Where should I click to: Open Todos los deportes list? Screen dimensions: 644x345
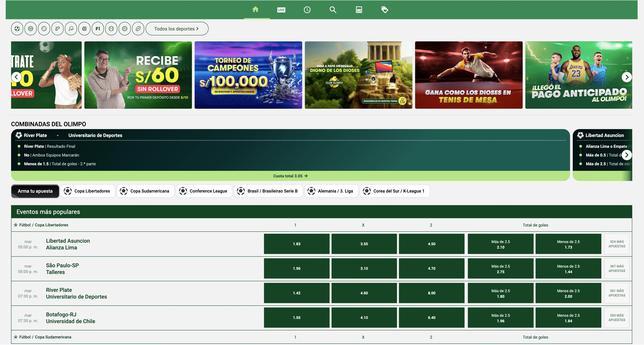[177, 29]
